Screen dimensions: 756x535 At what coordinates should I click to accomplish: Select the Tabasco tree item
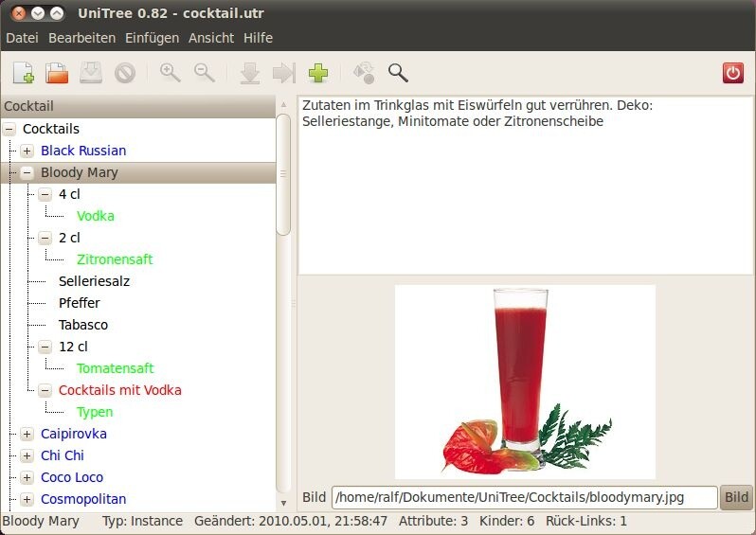click(83, 325)
